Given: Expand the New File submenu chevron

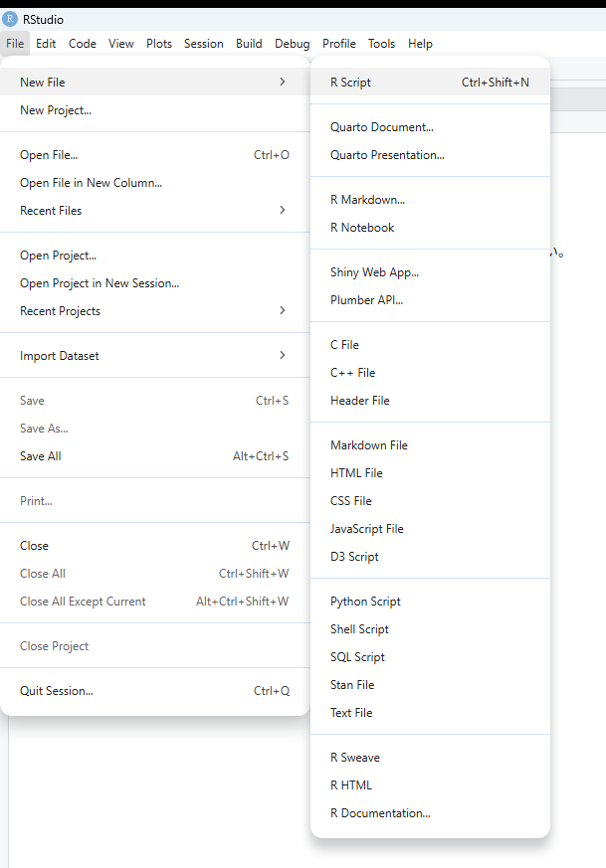Looking at the screenshot, I should 283,83.
